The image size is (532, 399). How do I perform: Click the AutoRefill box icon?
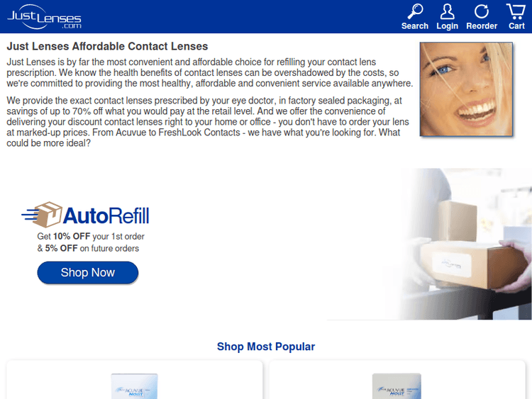coord(43,215)
